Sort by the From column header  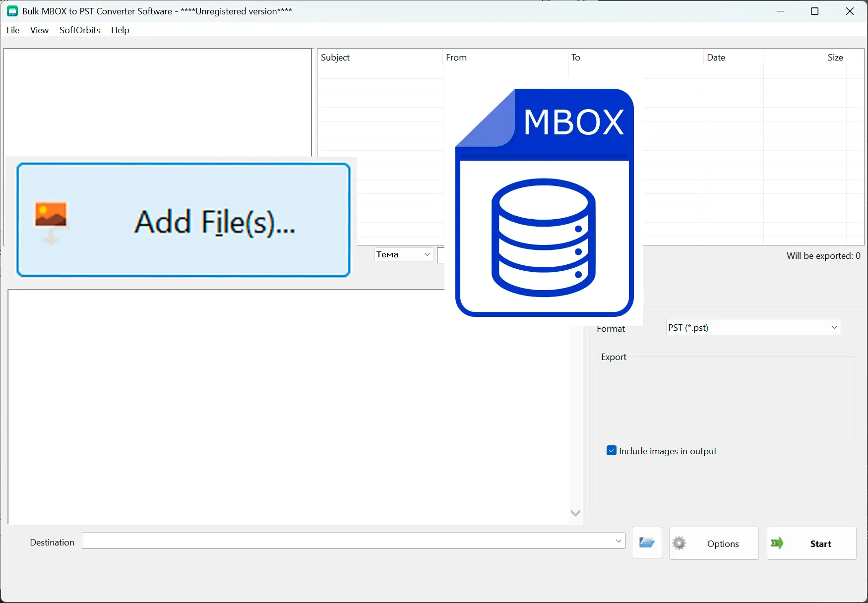(505, 58)
